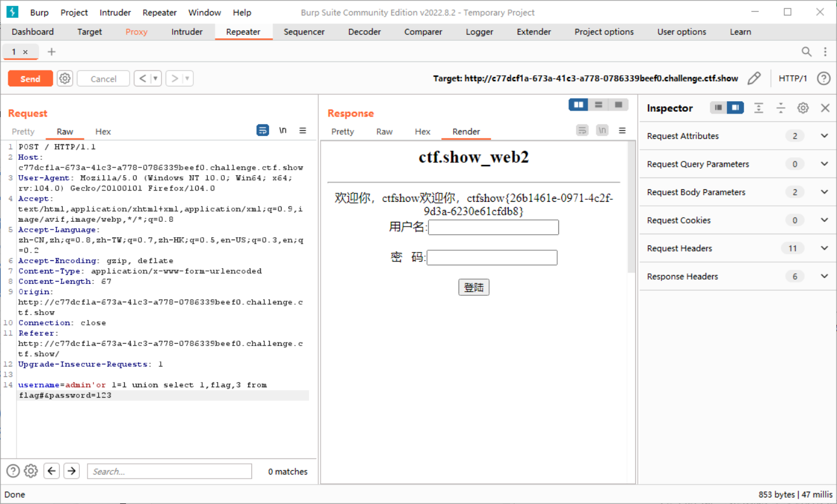
Task: Select the response Hex view
Action: 422,131
